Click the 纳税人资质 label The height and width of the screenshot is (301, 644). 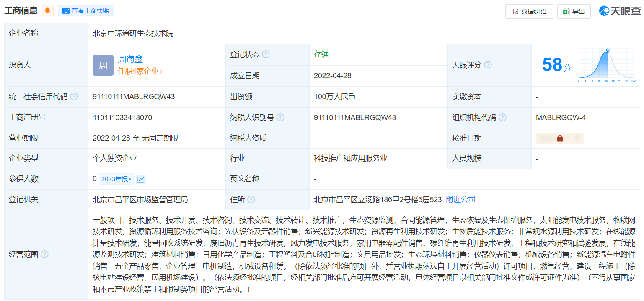[x=248, y=138]
